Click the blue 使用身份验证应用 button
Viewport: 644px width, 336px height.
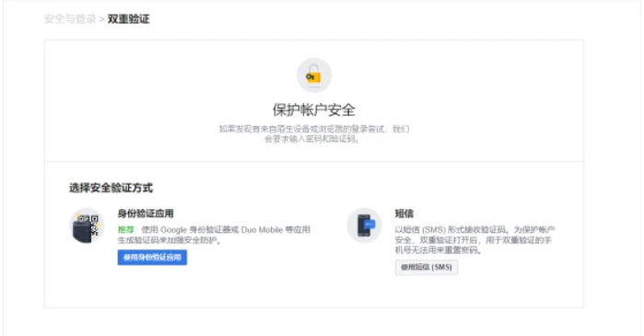[x=152, y=257]
